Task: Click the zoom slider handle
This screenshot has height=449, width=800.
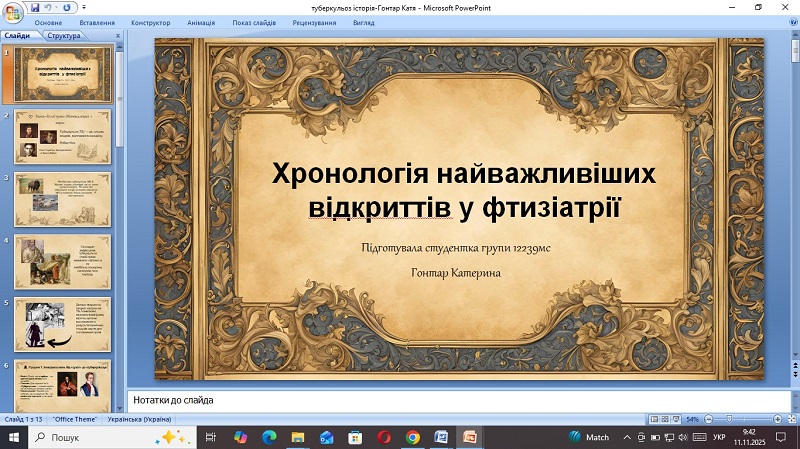Action: [x=731, y=418]
